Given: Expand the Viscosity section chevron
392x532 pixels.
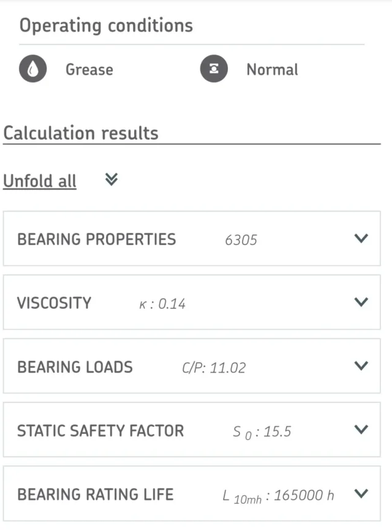Looking at the screenshot, I should coord(361,302).
